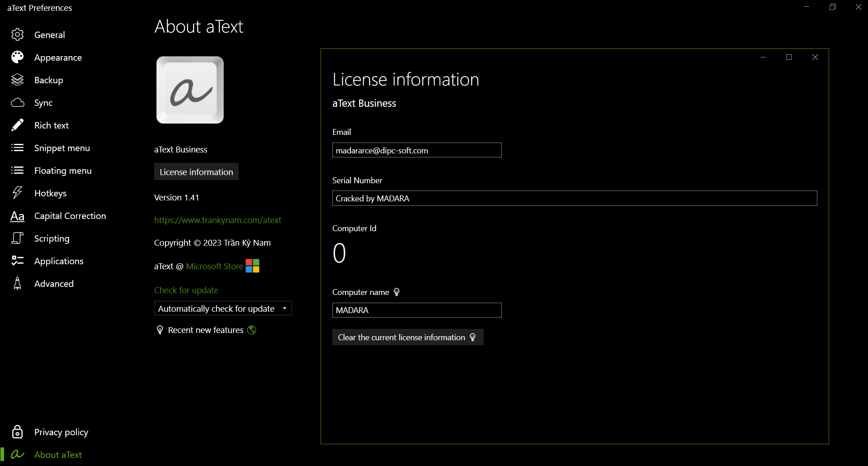The image size is (868, 466).
Task: Select About aText in the sidebar
Action: [58, 454]
